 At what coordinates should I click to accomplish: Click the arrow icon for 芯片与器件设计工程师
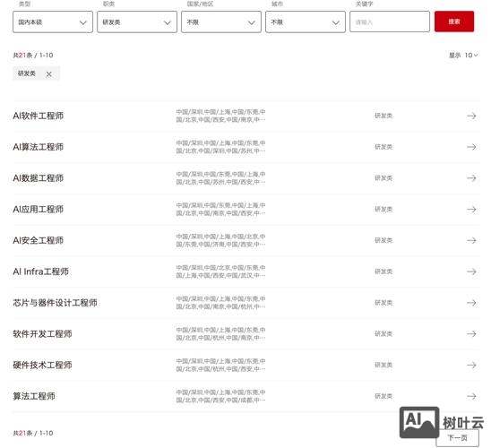coord(471,303)
